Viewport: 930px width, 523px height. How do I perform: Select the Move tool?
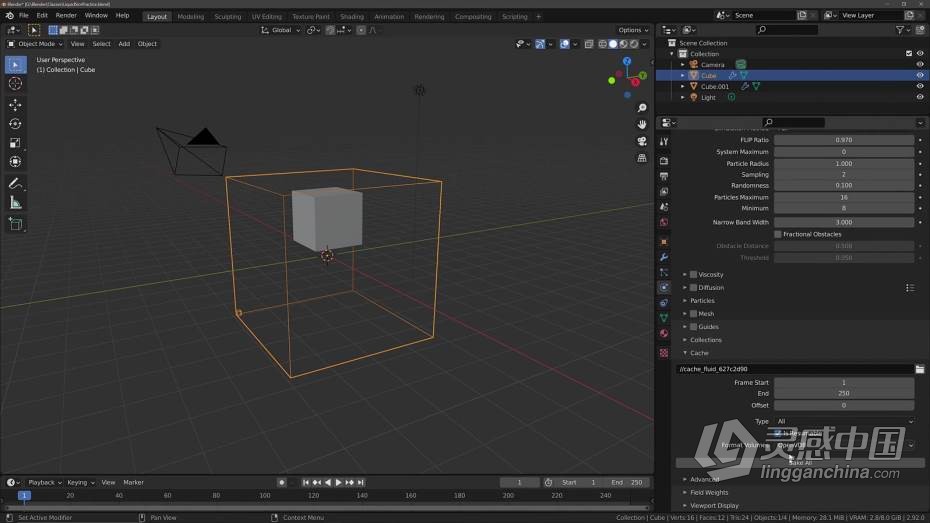click(15, 105)
